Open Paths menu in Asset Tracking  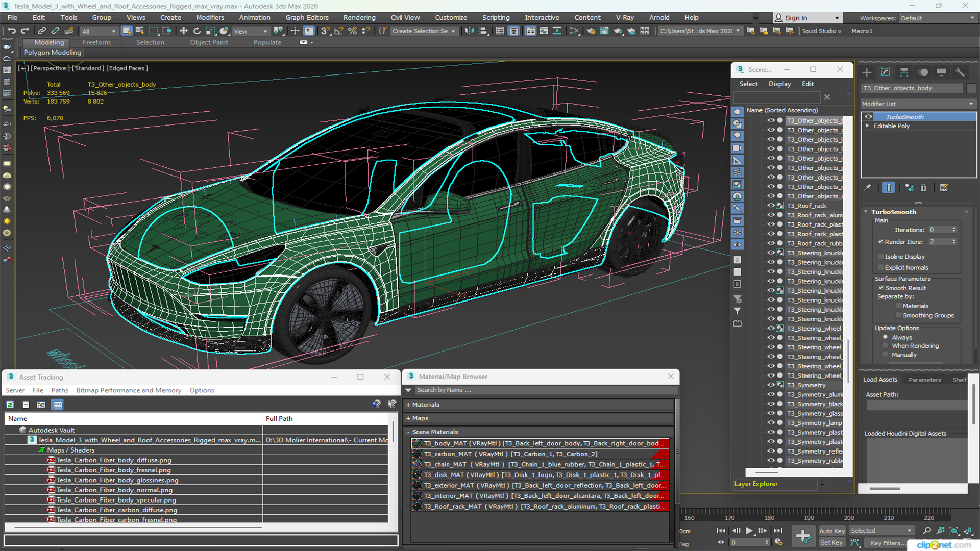tap(60, 390)
